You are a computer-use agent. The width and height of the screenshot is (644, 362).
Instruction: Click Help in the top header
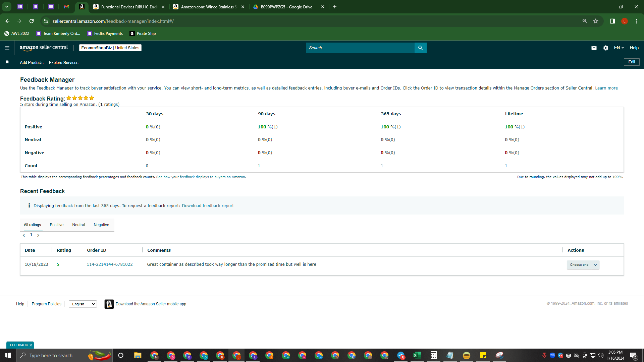tap(634, 48)
